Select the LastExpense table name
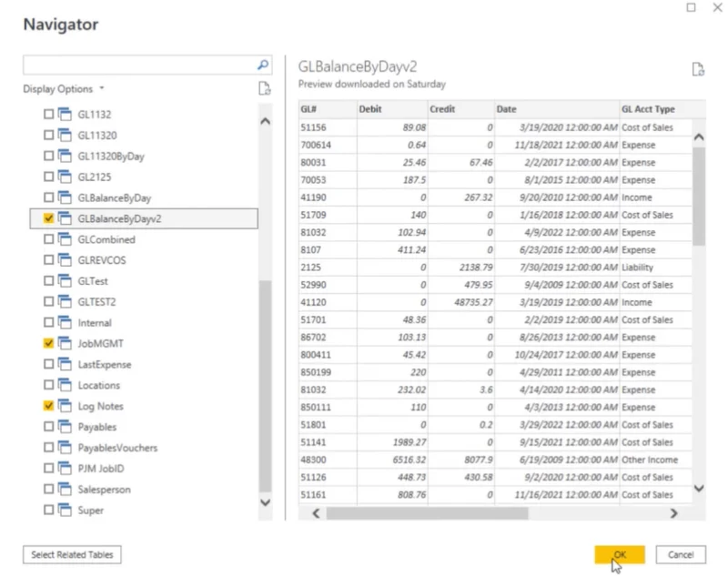 (105, 364)
